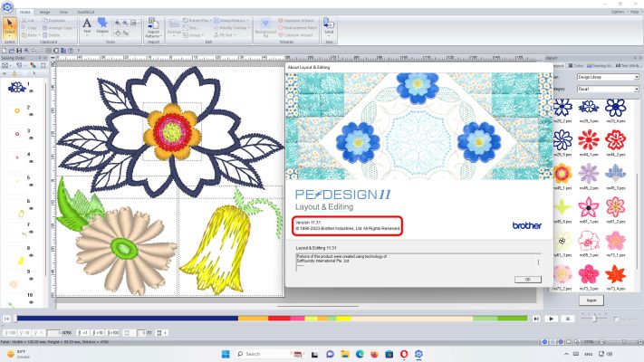Toggle visibility eye for sewing order item 8
This screenshot has width=644, height=362.
click(31, 255)
